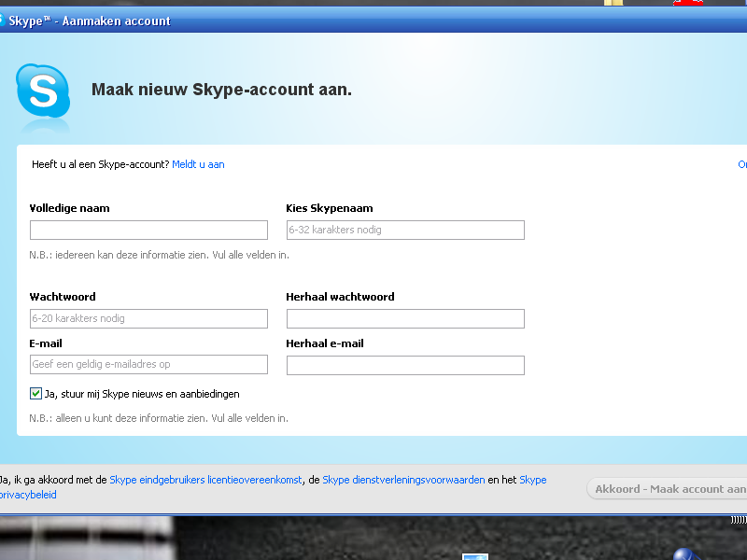Focus the 'Herhaal e-mail' field

pos(405,365)
